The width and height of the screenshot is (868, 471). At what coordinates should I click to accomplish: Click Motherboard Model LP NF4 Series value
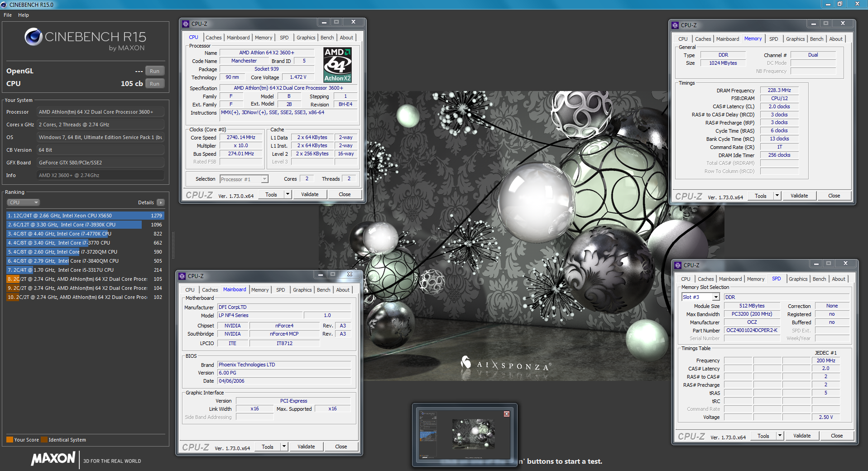(260, 316)
